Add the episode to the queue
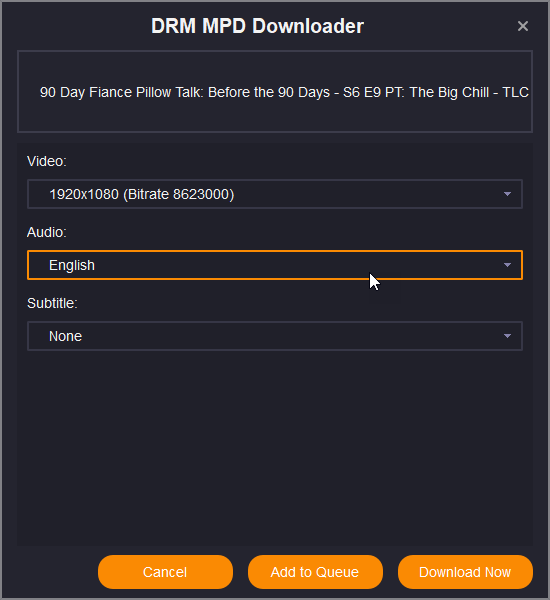550x600 pixels. (315, 572)
